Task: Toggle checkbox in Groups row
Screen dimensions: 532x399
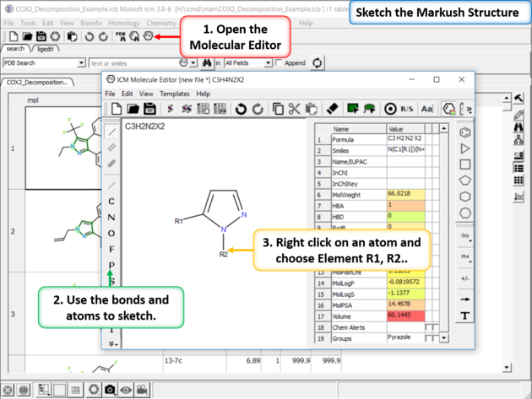Action: [428, 337]
